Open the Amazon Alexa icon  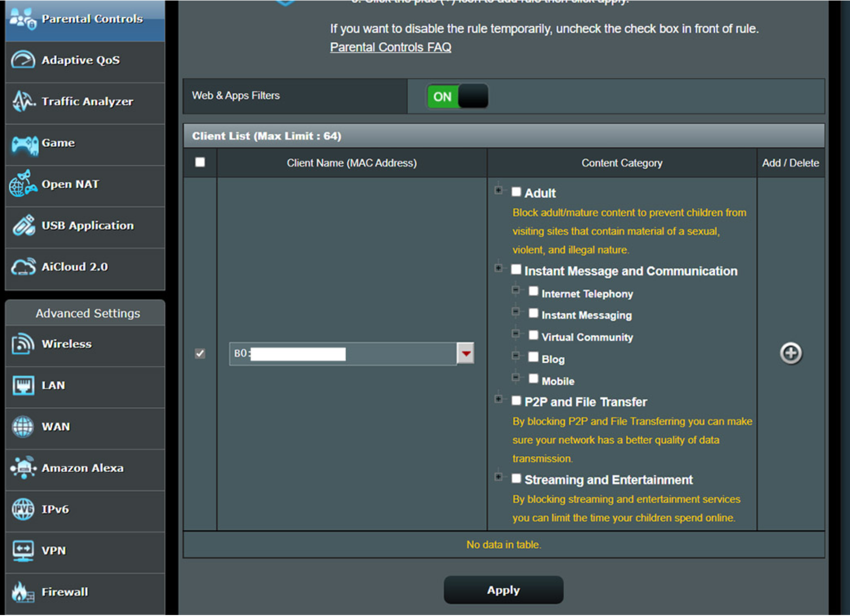(23, 467)
